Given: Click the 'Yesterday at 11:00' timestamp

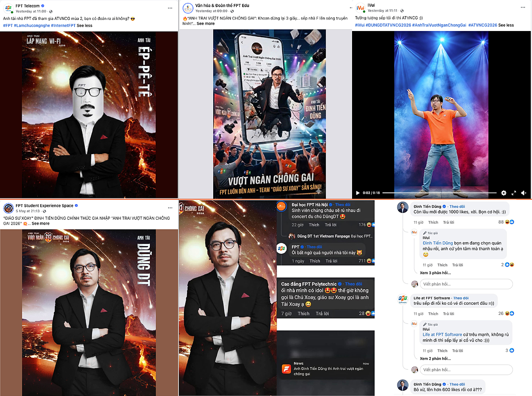Looking at the screenshot, I should 31,11.
